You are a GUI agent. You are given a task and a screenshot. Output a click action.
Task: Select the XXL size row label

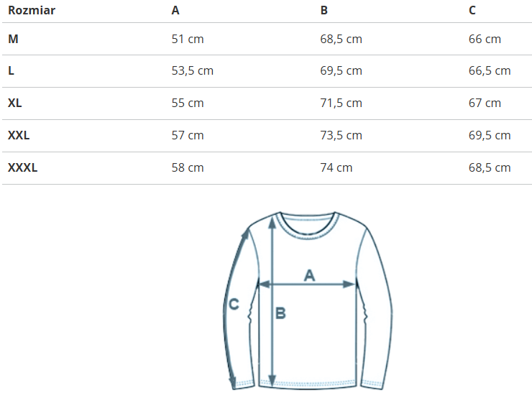pos(19,135)
